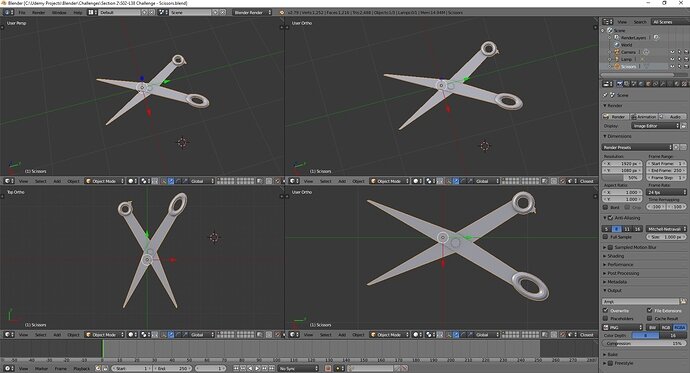Click the Compression 15% slider

pos(644,343)
